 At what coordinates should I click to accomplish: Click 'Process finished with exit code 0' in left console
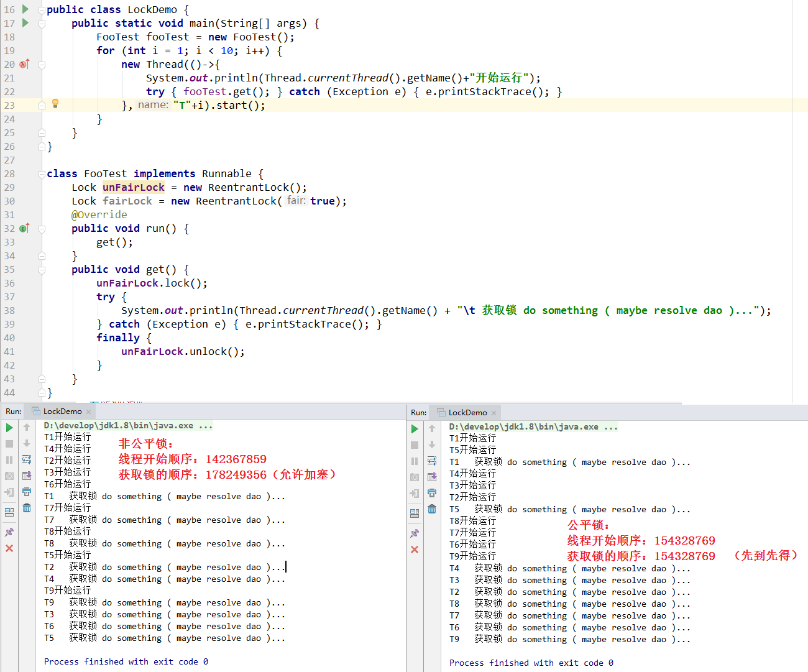[126, 662]
